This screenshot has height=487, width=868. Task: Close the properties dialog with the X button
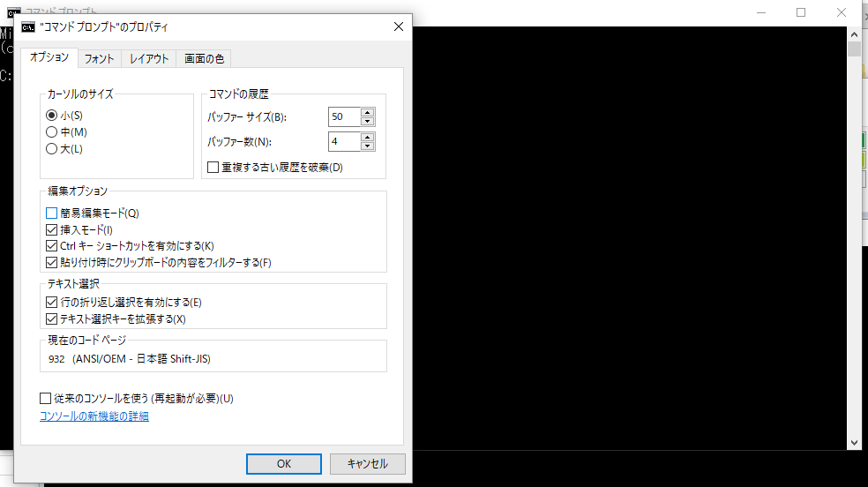pyautogui.click(x=399, y=26)
